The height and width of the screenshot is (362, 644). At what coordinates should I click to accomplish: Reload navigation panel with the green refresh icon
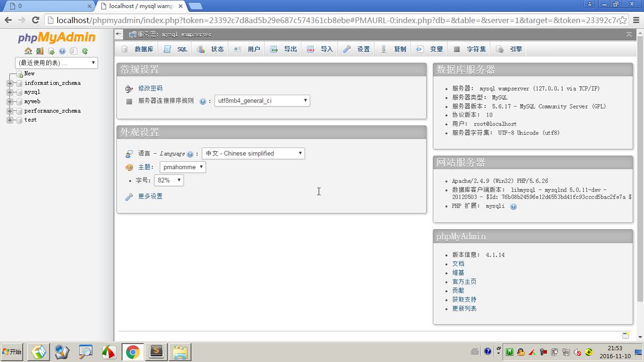tap(85, 51)
